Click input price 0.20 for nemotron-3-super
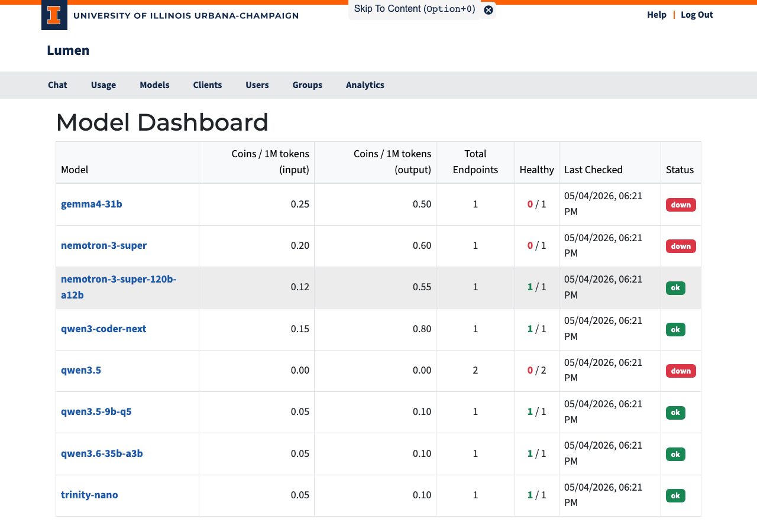The height and width of the screenshot is (532, 757). tap(300, 246)
